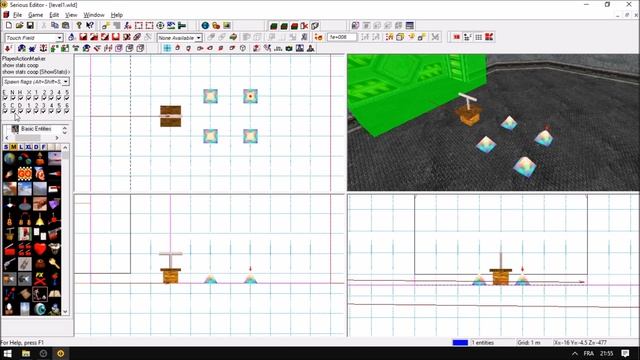Click the D button in the browser size bar

(x=36, y=147)
